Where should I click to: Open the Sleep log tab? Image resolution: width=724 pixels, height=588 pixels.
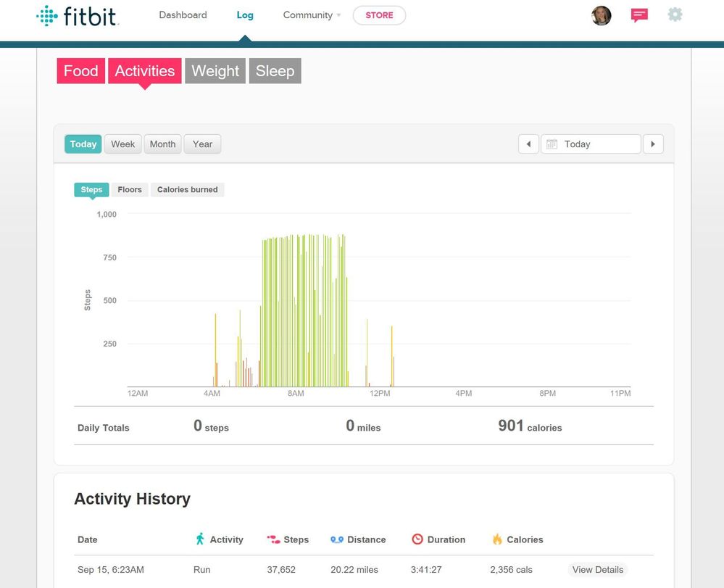pos(275,71)
